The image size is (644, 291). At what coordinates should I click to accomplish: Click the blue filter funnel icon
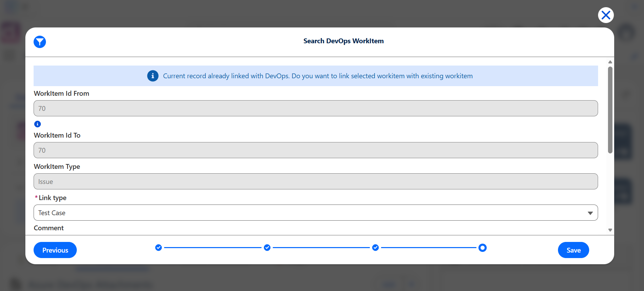point(40,42)
